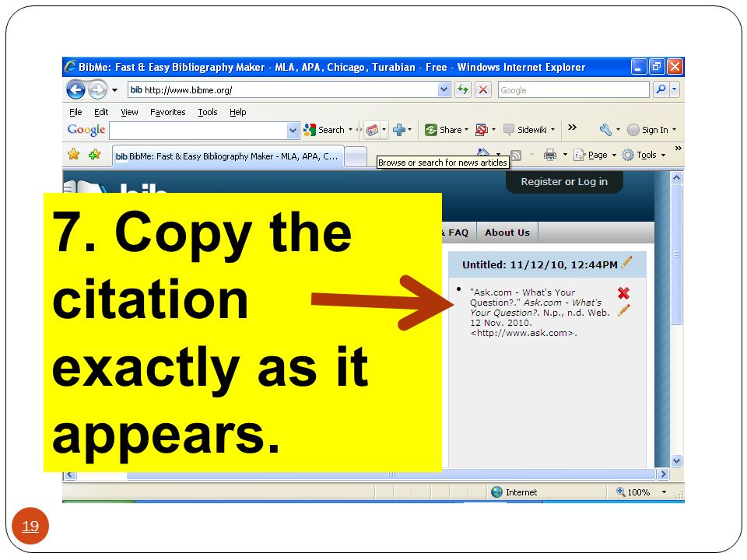Click the vertical scrollbar up arrow
This screenshot has width=747, height=560.
pos(676,177)
